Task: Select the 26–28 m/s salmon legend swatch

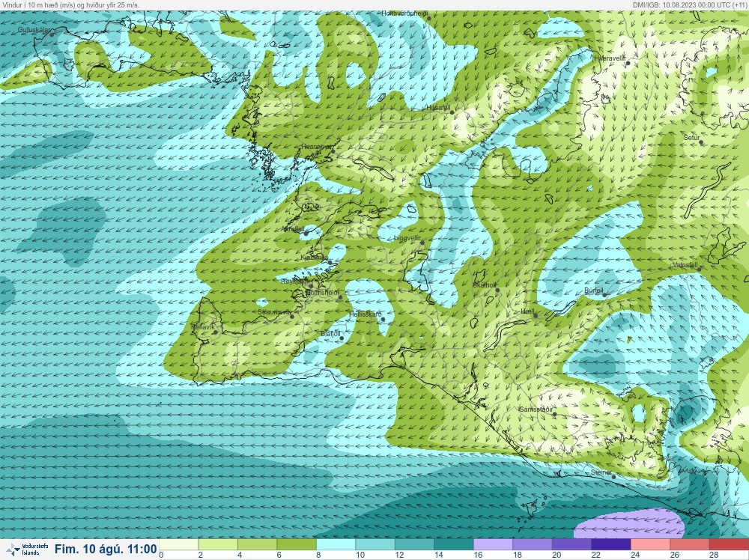Action: tap(691, 545)
